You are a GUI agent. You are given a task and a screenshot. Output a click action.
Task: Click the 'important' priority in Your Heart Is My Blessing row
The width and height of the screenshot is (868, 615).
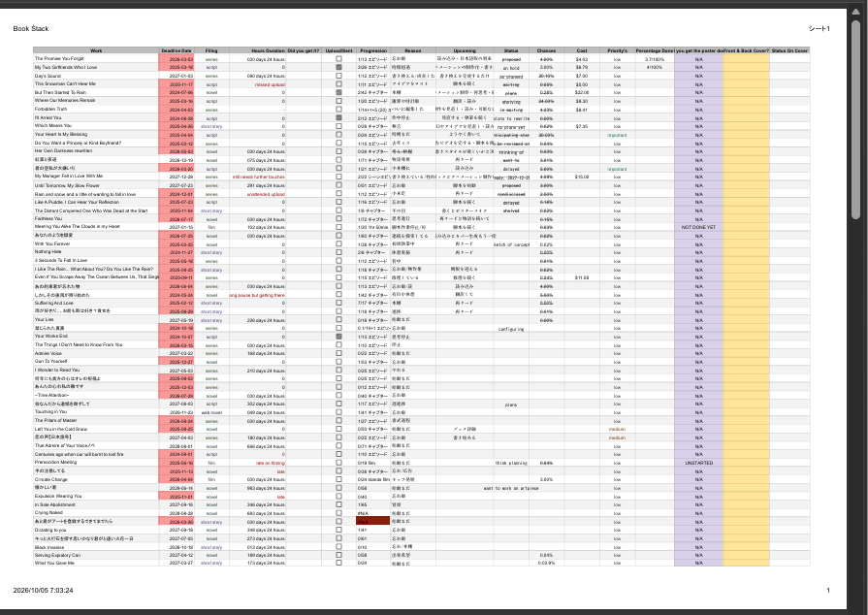point(617,135)
